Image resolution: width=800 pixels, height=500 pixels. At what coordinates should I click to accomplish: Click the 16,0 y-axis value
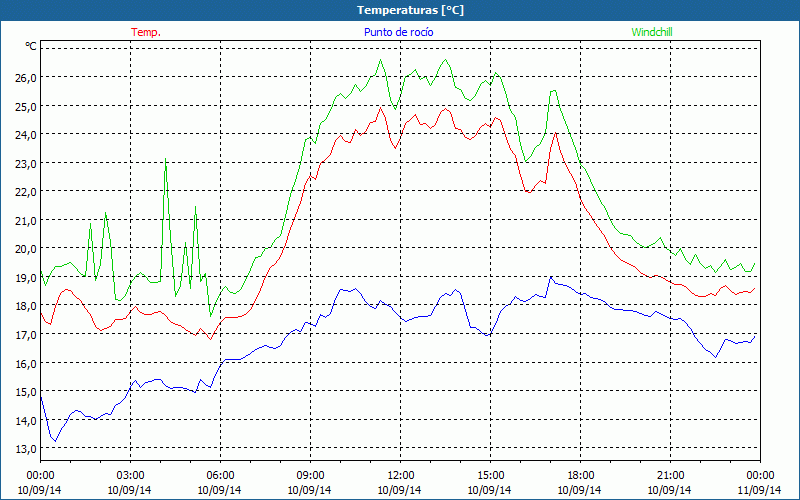(x=27, y=364)
